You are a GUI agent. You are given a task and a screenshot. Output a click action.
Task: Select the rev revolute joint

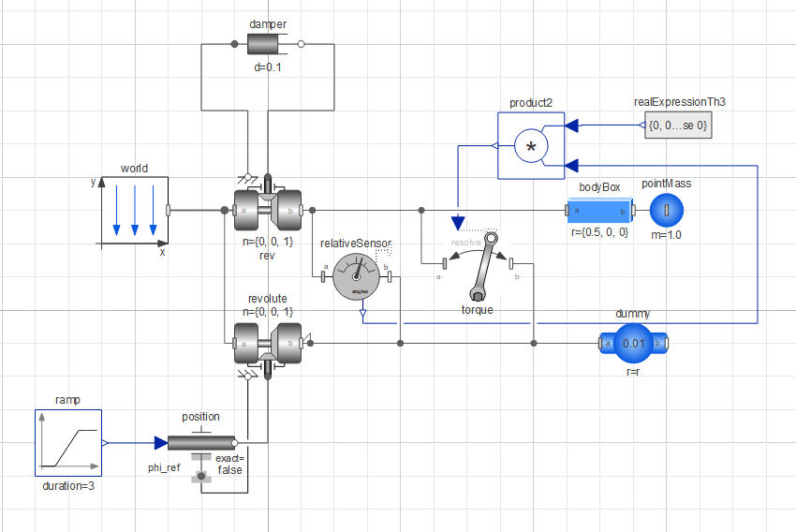tap(268, 210)
